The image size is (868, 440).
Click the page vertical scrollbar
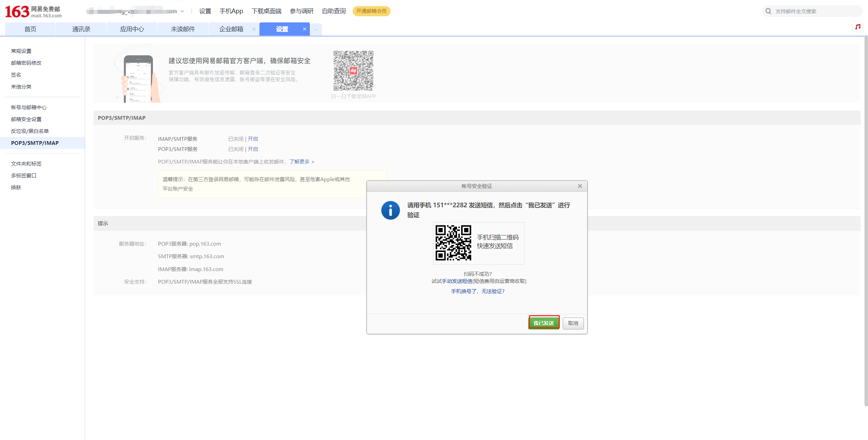point(866,221)
